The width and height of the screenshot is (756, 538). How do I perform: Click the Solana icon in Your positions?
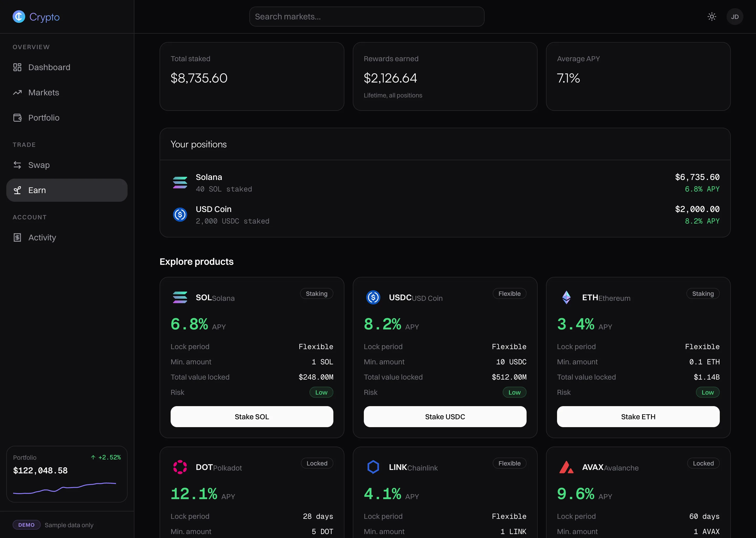[180, 183]
